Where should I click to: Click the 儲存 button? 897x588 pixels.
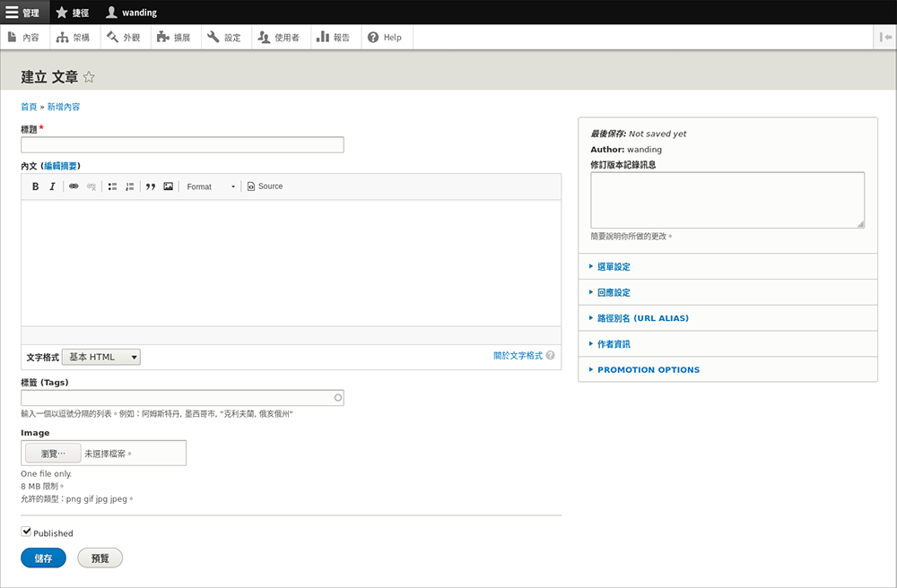(43, 558)
